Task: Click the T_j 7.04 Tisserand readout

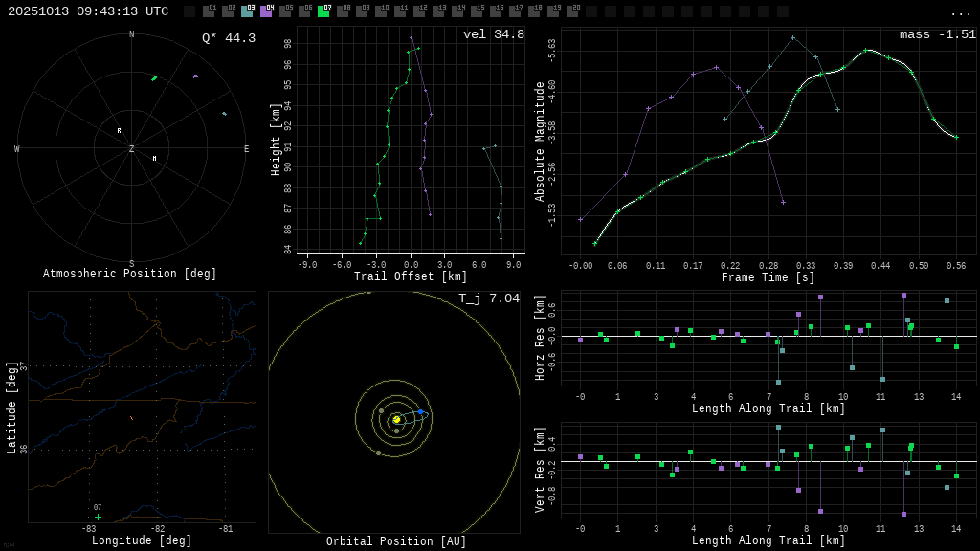Action: coord(488,298)
